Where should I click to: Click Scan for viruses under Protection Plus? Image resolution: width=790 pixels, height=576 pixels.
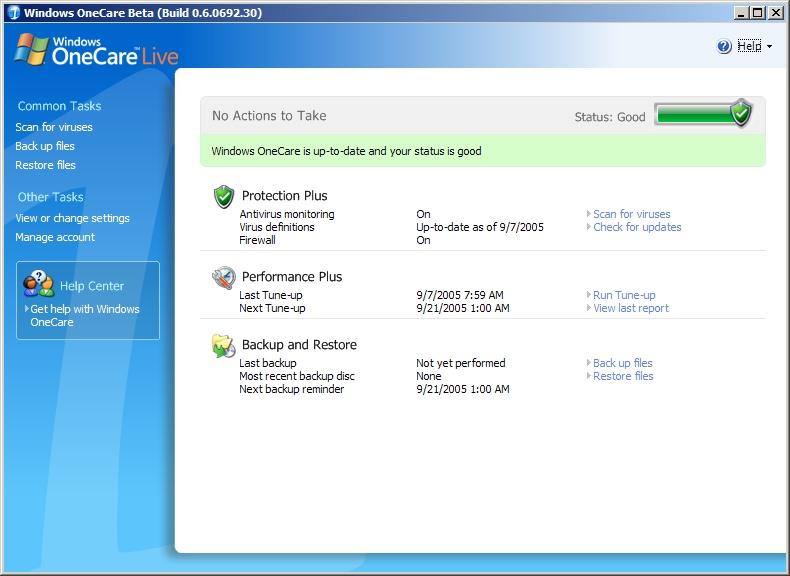tap(632, 214)
